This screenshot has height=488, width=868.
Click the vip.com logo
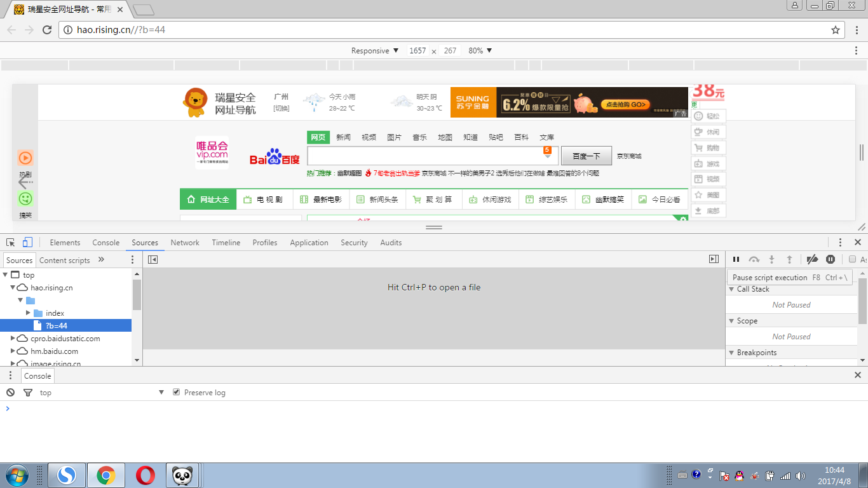pyautogui.click(x=212, y=151)
